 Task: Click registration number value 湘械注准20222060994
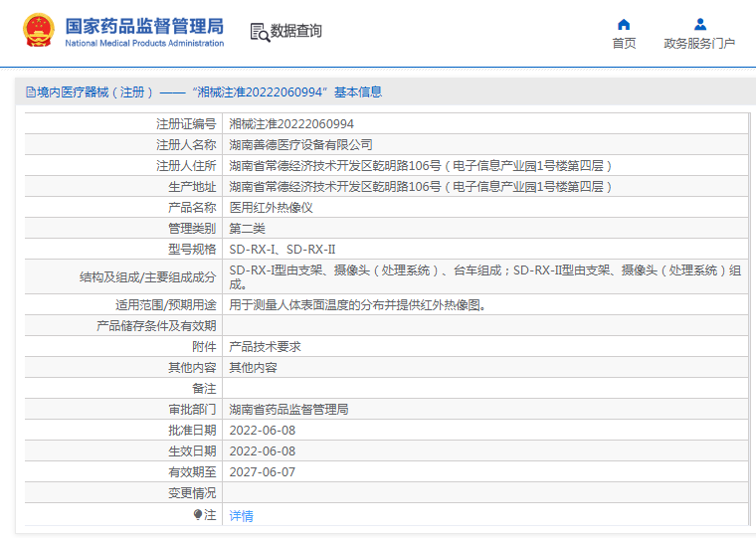[291, 124]
